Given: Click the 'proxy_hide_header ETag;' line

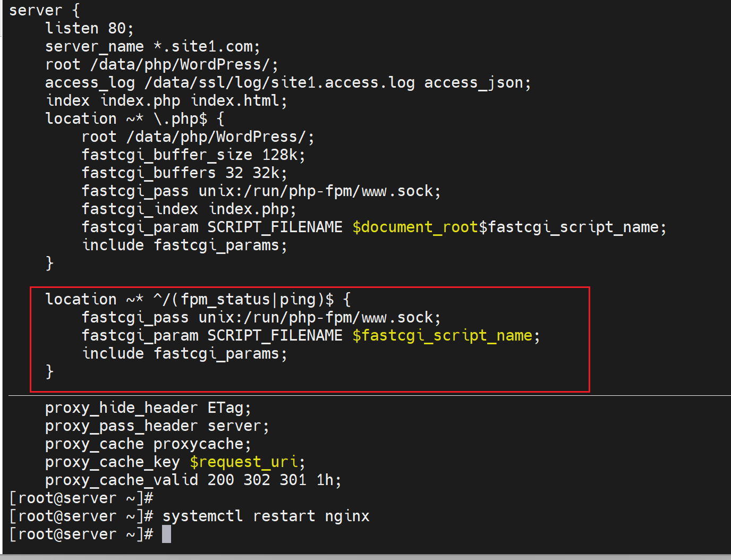Looking at the screenshot, I should tap(148, 408).
